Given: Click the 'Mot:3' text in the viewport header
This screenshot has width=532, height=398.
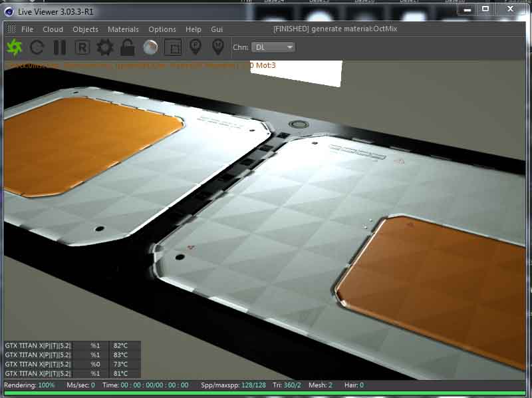Looking at the screenshot, I should [x=265, y=65].
